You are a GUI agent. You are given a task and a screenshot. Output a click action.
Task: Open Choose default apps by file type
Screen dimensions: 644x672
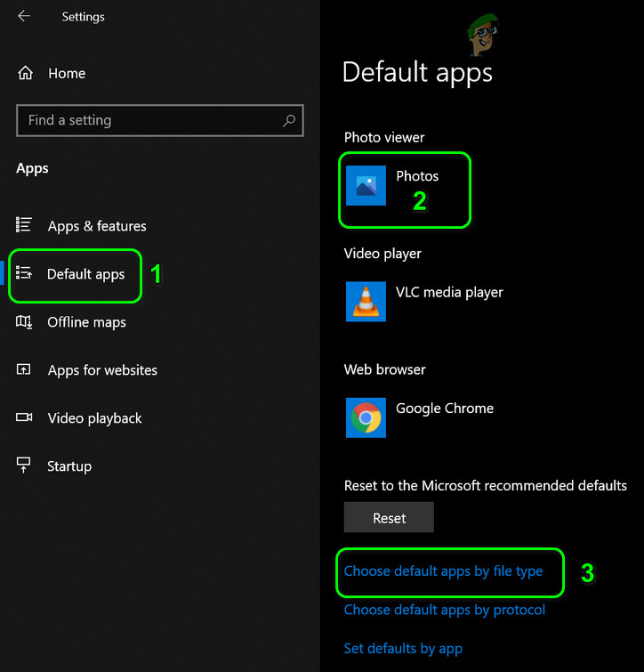click(x=443, y=571)
